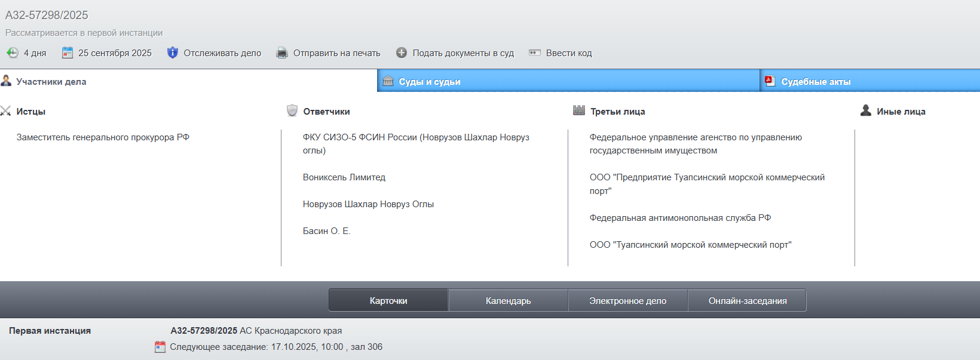Switch to the Календарь view
980x360 pixels.
point(509,300)
